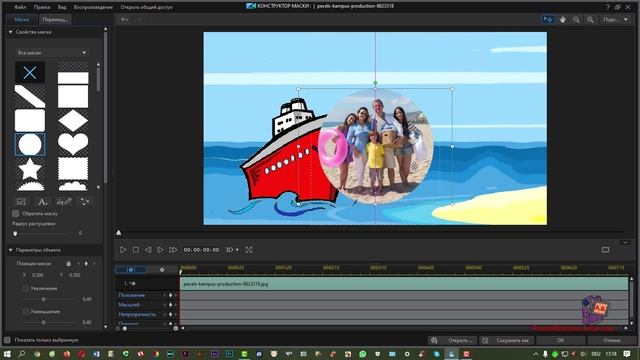Click the 'Сохранить как' button

[507, 340]
